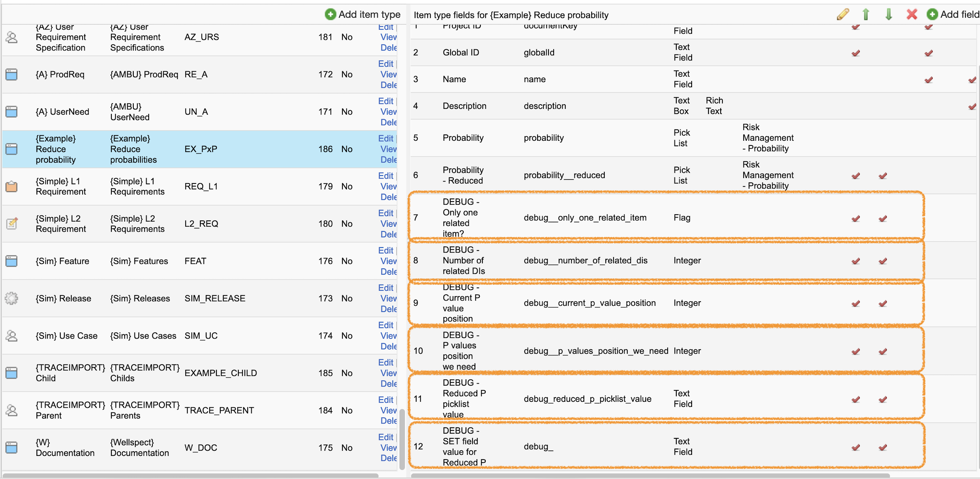Select the 'EX_PxP' key cell
The width and height of the screenshot is (980, 479).
(x=201, y=149)
